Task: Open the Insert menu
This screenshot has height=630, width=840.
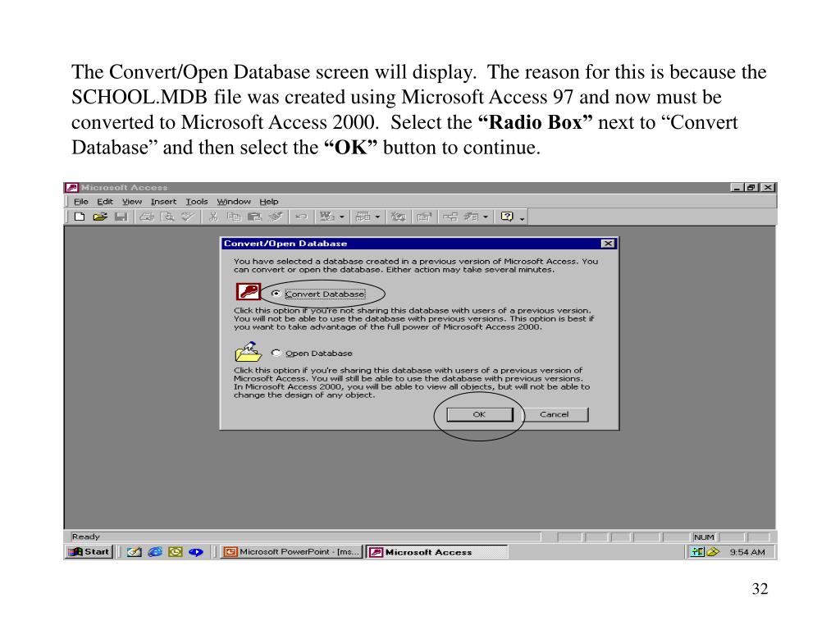Action: (x=163, y=202)
